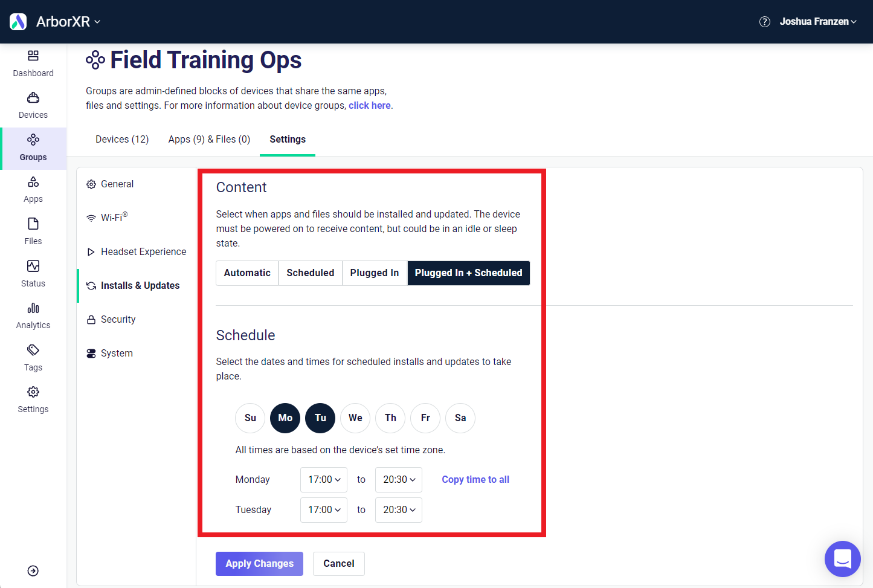Open Apps in the sidebar
The width and height of the screenshot is (873, 588).
coord(33,190)
